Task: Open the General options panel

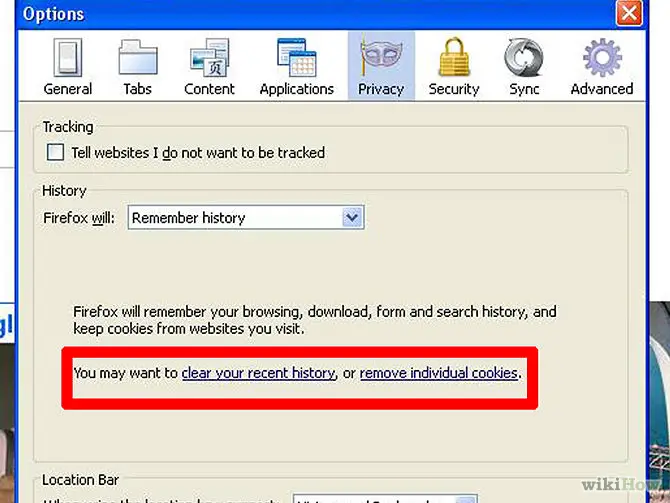Action: pyautogui.click(x=68, y=66)
